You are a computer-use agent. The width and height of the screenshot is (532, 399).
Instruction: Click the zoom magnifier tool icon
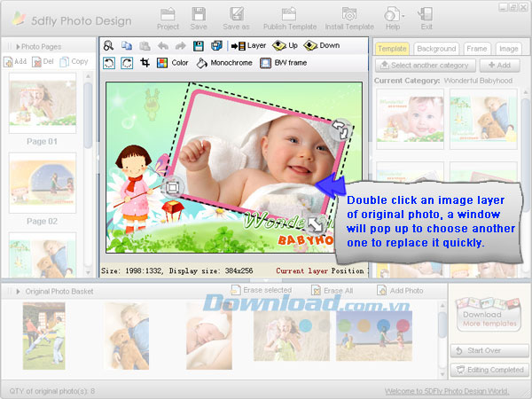point(109,45)
